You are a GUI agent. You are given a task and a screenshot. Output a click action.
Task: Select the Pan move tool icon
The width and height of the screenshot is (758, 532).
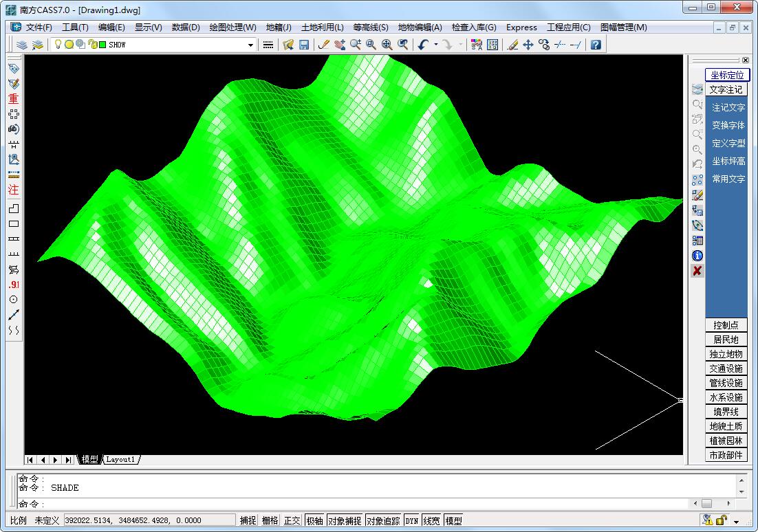coord(528,45)
